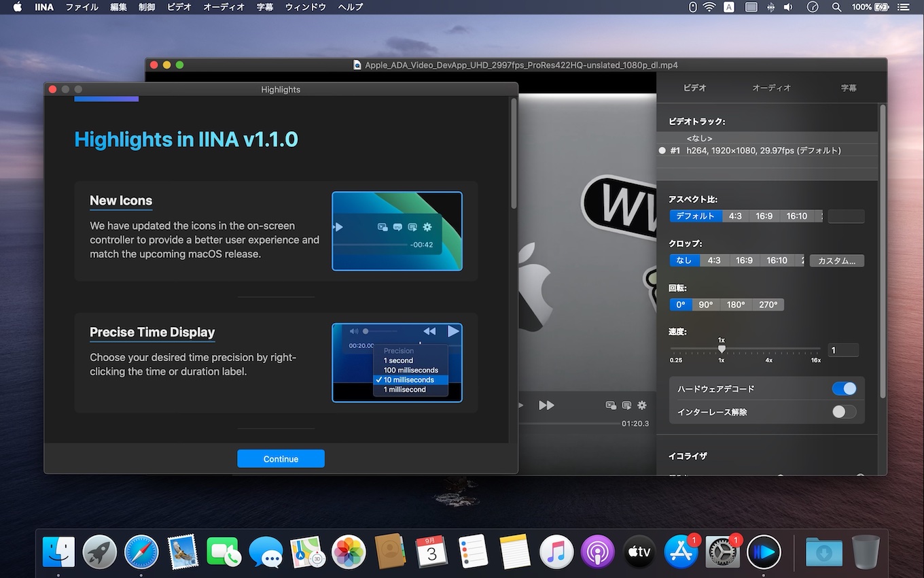Click IINA player icon in the Dock
Image resolution: width=924 pixels, height=578 pixels.
point(764,551)
